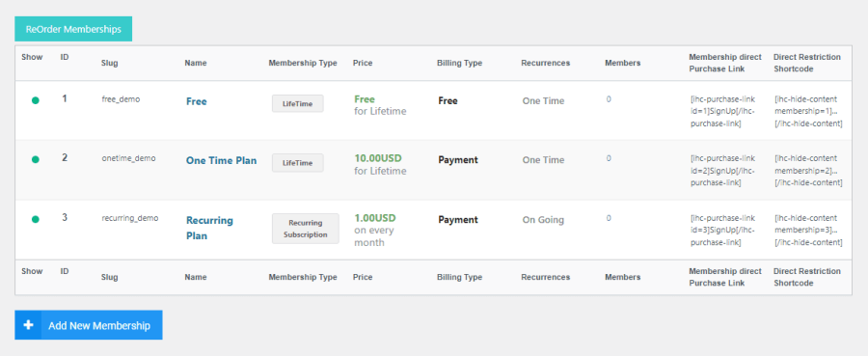This screenshot has width=868, height=356.
Task: Select the hide-content shortcode membership=3
Action: point(809,231)
